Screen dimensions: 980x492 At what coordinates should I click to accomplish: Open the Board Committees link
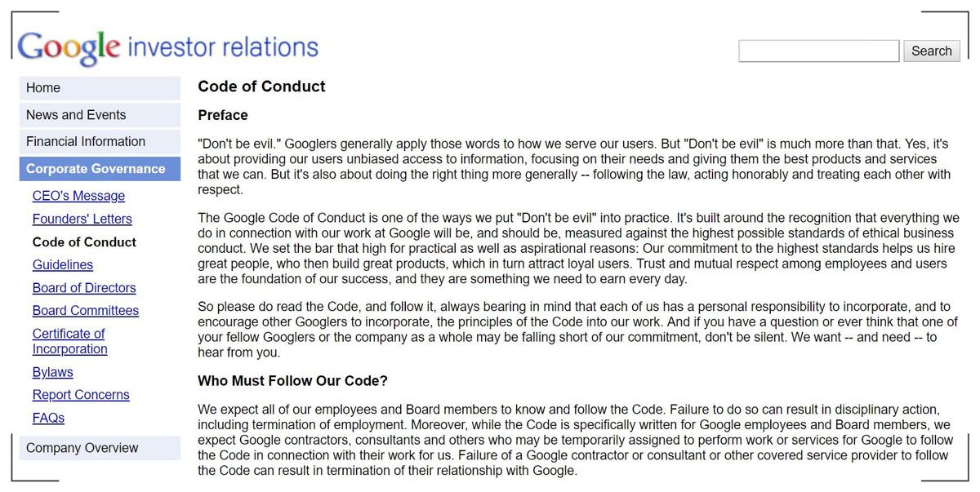[x=86, y=310]
